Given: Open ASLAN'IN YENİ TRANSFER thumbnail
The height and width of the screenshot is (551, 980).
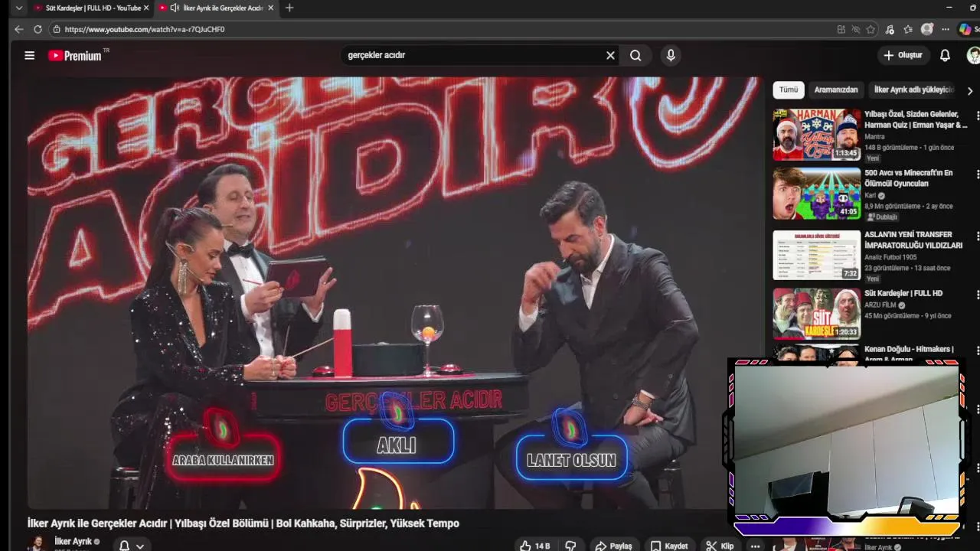Looking at the screenshot, I should (x=816, y=255).
